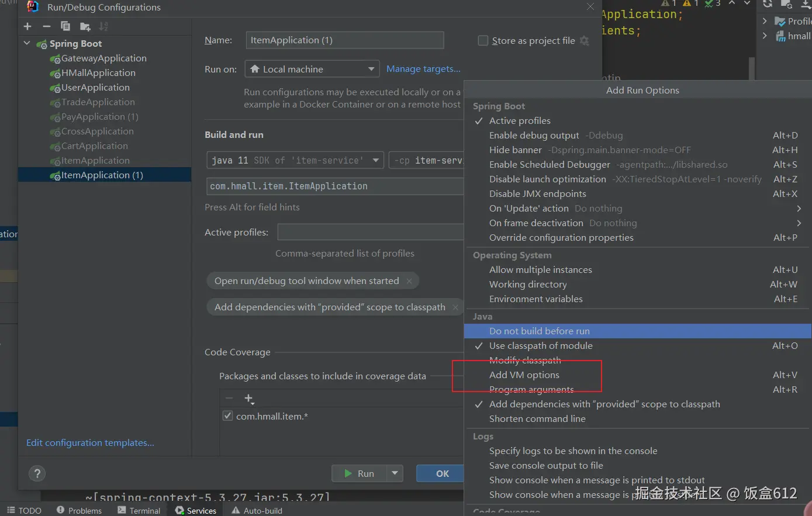Toggle Store as project file checkbox
Viewport: 812px width, 516px height.
(x=483, y=40)
